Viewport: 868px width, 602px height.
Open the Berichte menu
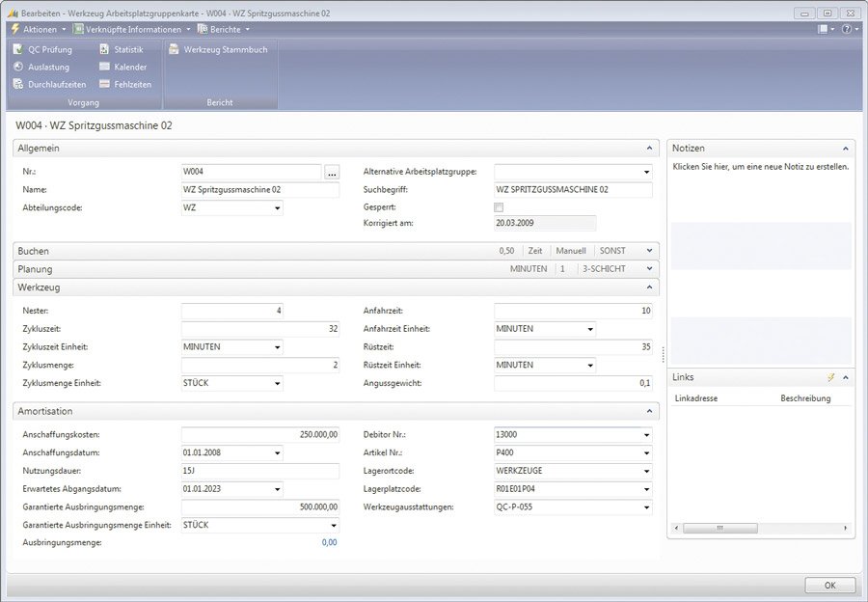coord(222,29)
